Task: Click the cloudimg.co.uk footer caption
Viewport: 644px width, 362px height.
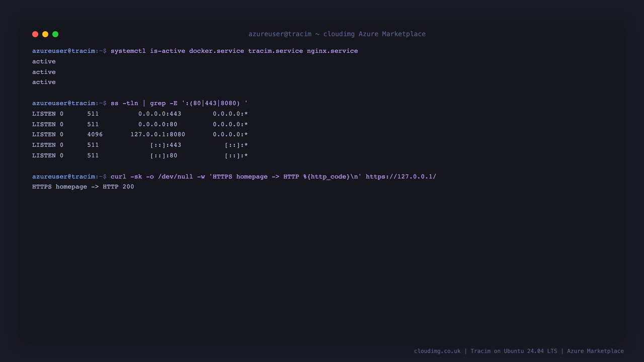Action: [519, 351]
